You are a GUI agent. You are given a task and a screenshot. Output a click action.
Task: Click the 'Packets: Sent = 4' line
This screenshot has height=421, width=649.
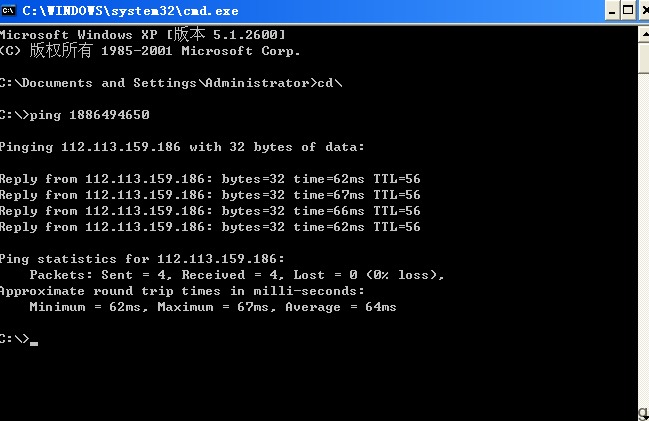[x=236, y=275]
